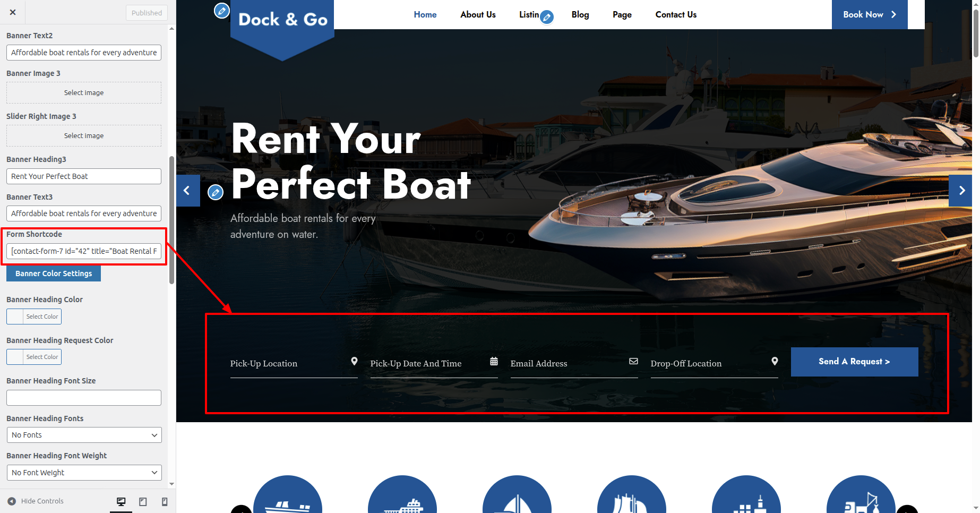The height and width of the screenshot is (513, 980).
Task: Open the Banner Heading Fonts dropdown
Action: (x=84, y=435)
